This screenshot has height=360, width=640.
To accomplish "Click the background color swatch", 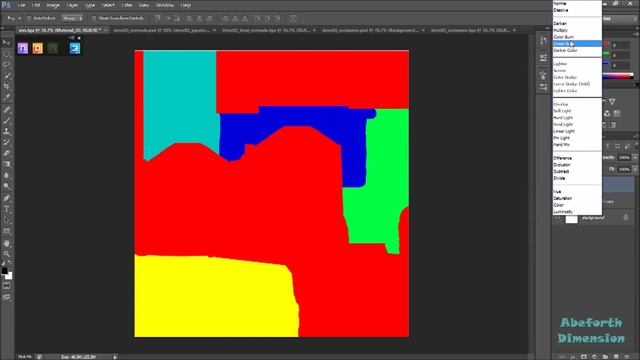I will click(9, 276).
